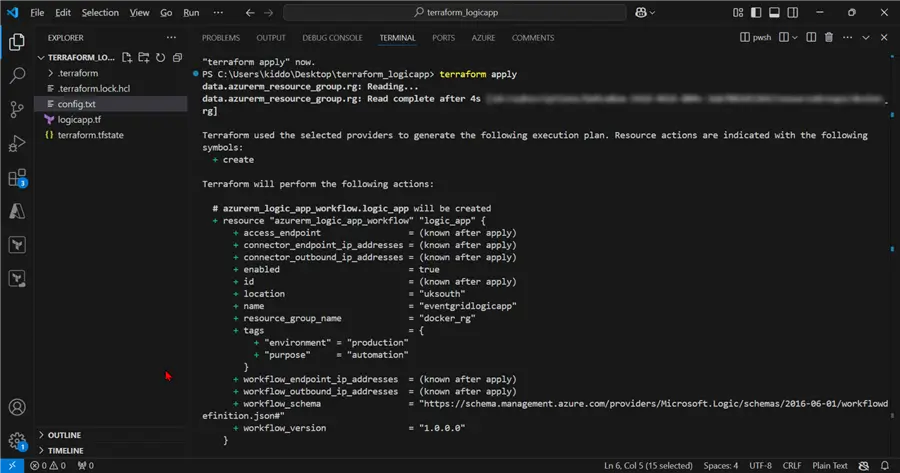900x473 pixels.
Task: Refresh the Explorer file tree
Action: (161, 57)
